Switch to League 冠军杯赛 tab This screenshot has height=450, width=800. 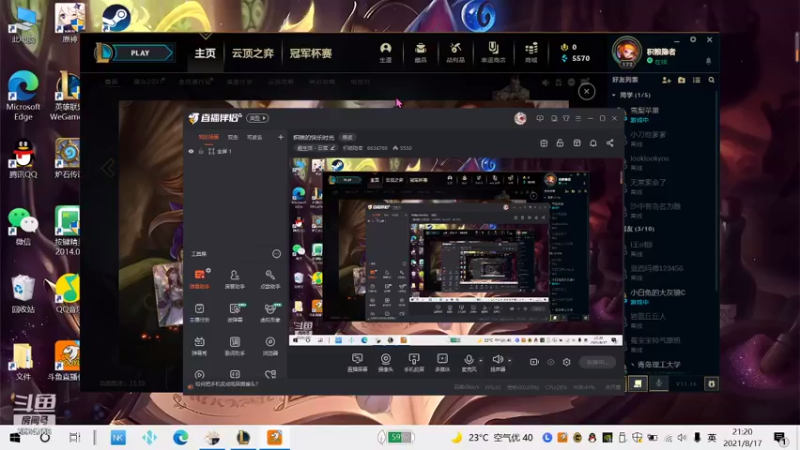coord(311,53)
